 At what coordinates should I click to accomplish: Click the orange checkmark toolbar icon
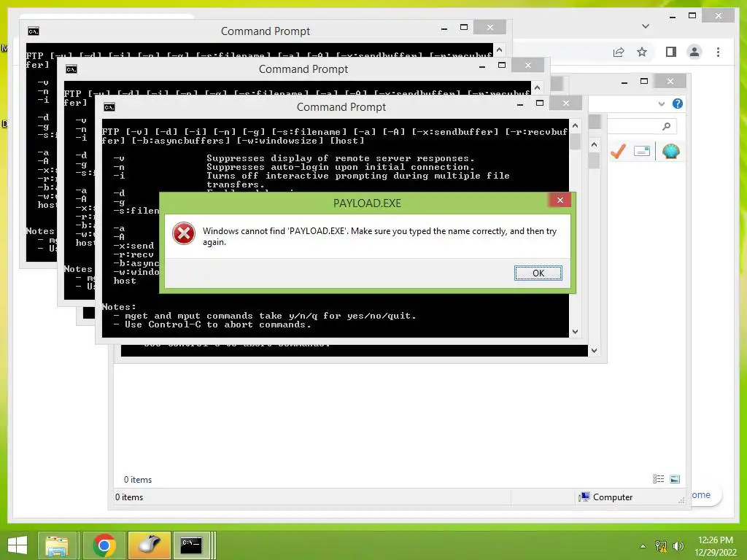(618, 152)
